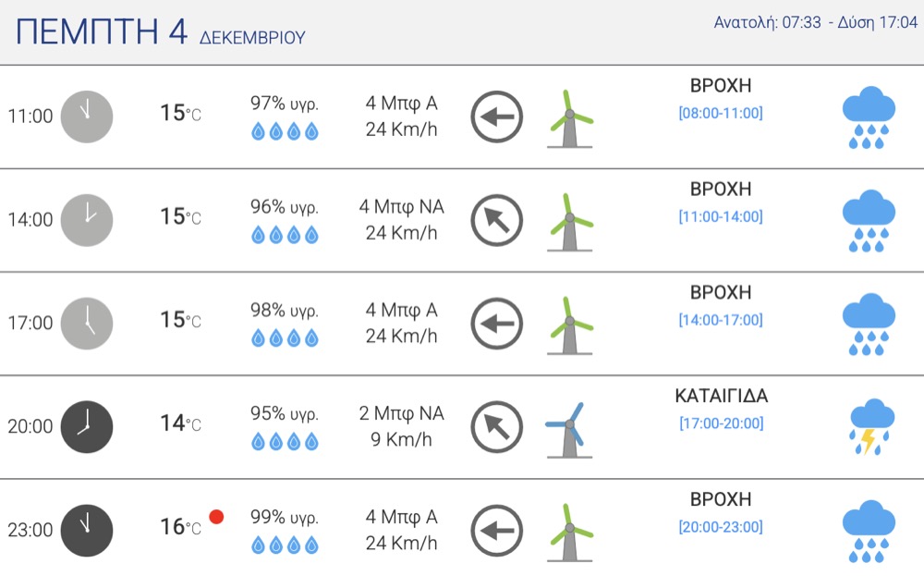Click the clock icon for 11:00
Image resolution: width=924 pixels, height=576 pixels.
coord(87,116)
